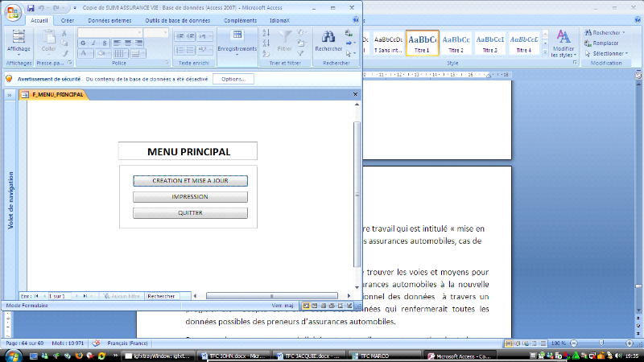Toggle Underline S formatting button

(105, 43)
